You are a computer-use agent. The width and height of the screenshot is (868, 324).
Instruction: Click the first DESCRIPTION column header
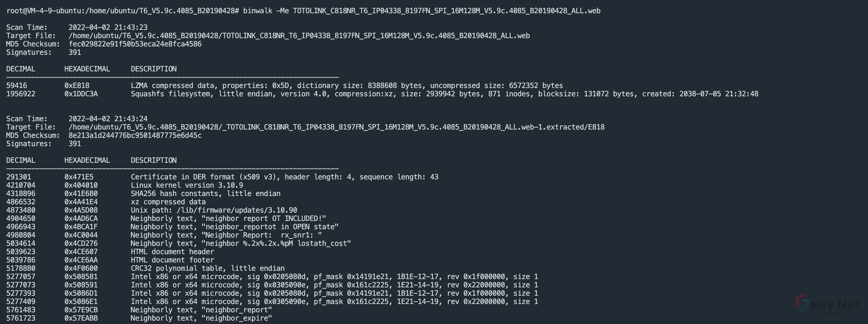[153, 69]
